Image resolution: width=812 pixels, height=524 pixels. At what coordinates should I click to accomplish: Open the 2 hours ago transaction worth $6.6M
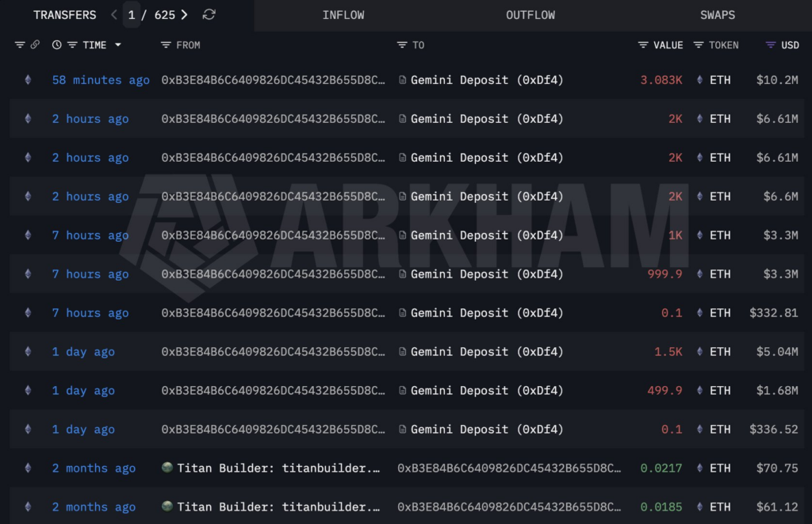90,197
